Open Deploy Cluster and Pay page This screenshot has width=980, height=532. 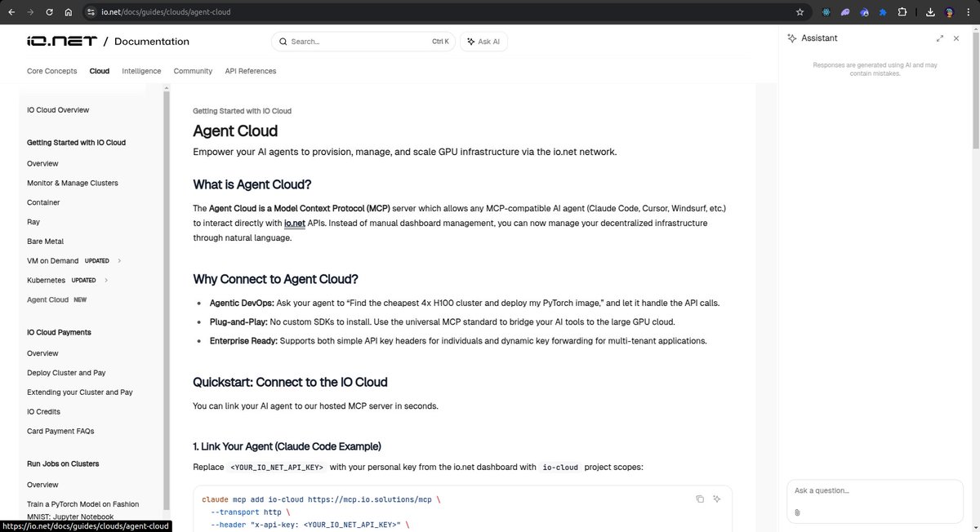pyautogui.click(x=66, y=373)
